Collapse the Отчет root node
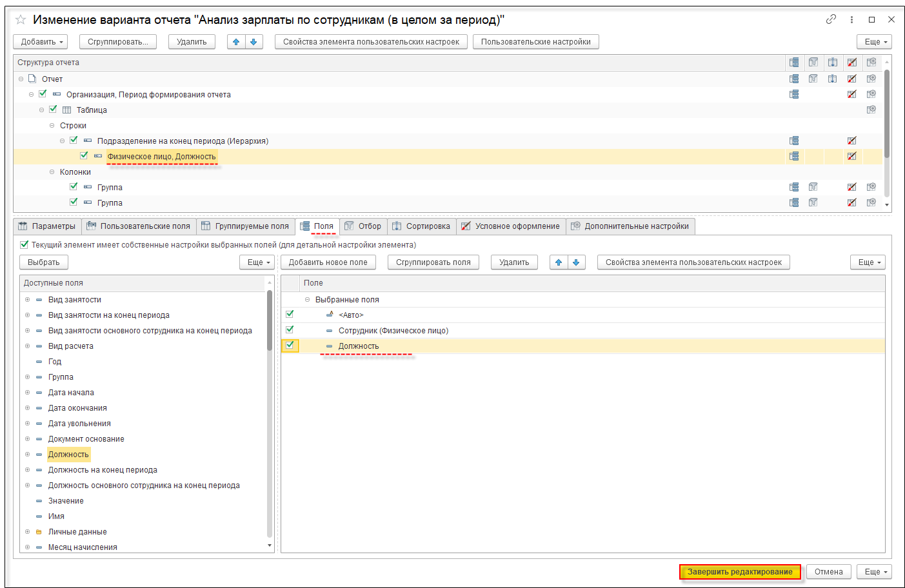Image resolution: width=905 pixels, height=588 pixels. tap(21, 79)
